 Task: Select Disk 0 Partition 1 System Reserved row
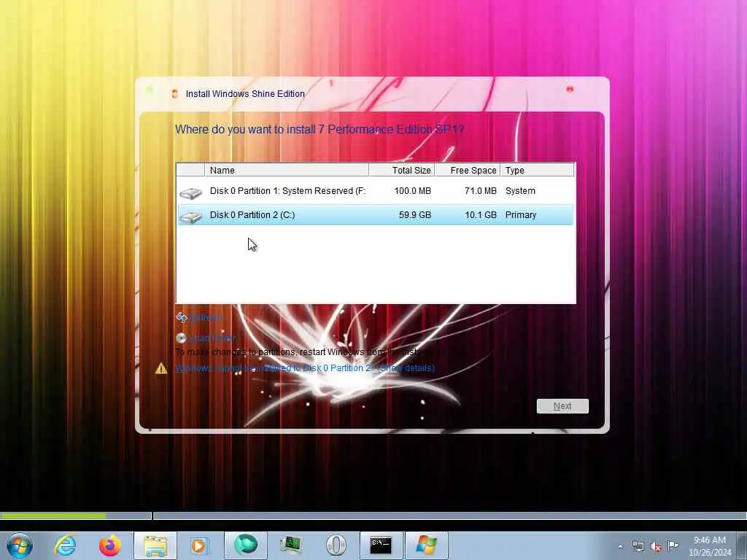click(376, 191)
